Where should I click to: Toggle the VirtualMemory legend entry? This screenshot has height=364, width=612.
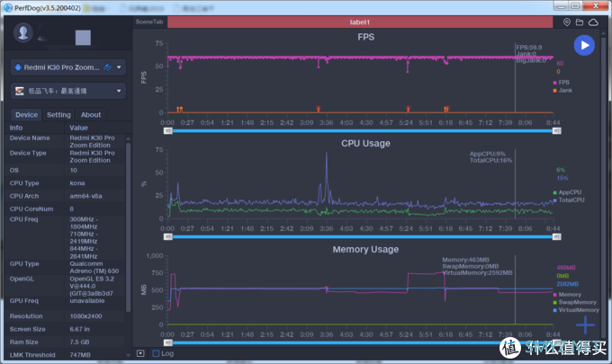pyautogui.click(x=576, y=310)
